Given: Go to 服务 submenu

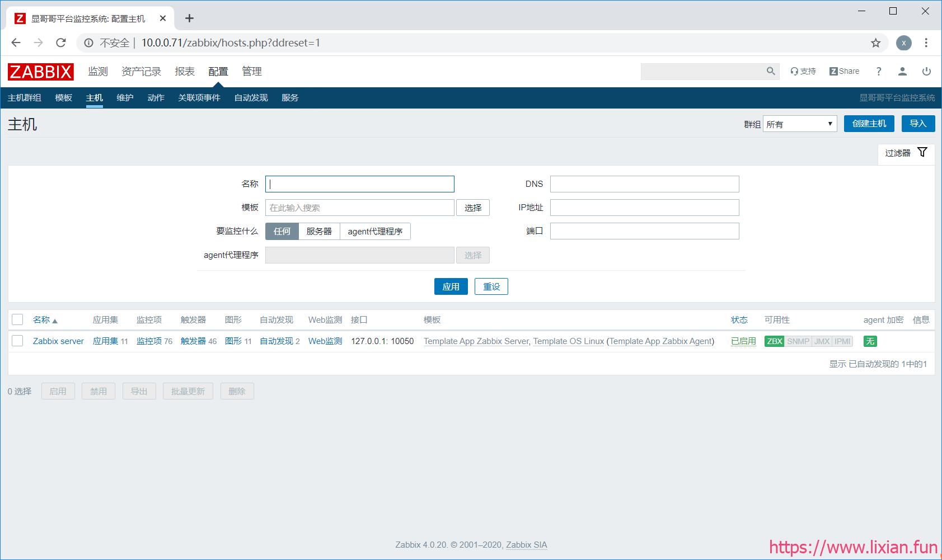Looking at the screenshot, I should coord(290,98).
